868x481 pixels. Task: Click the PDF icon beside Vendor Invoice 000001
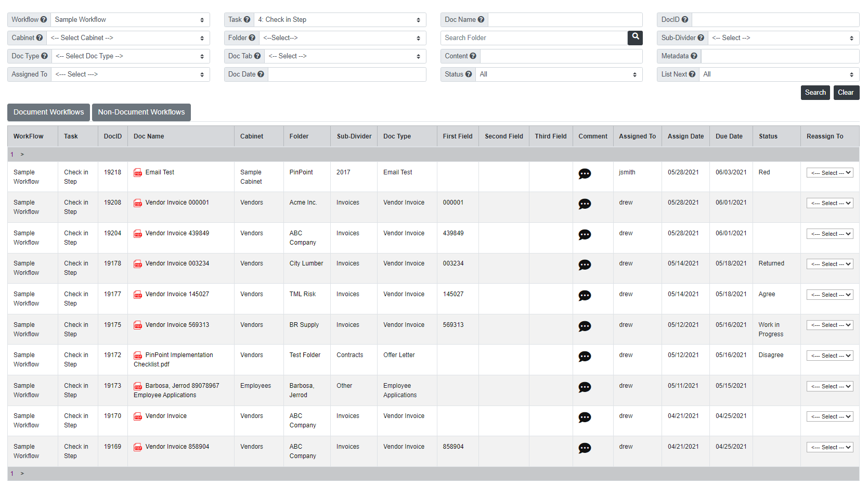point(138,203)
